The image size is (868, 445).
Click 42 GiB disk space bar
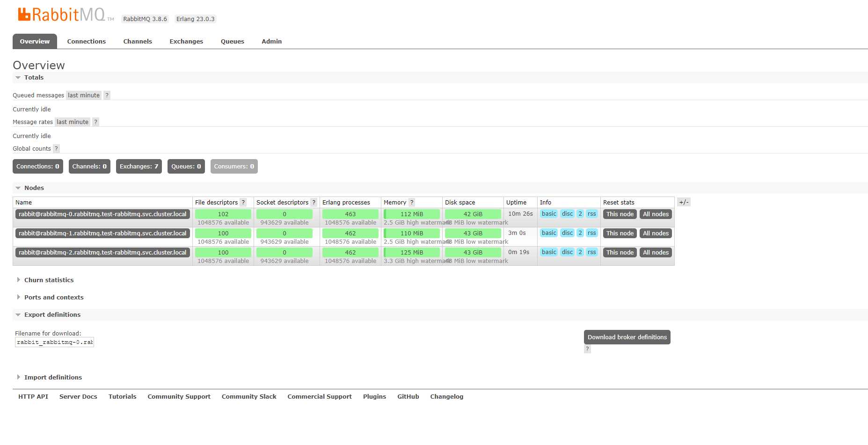473,214
